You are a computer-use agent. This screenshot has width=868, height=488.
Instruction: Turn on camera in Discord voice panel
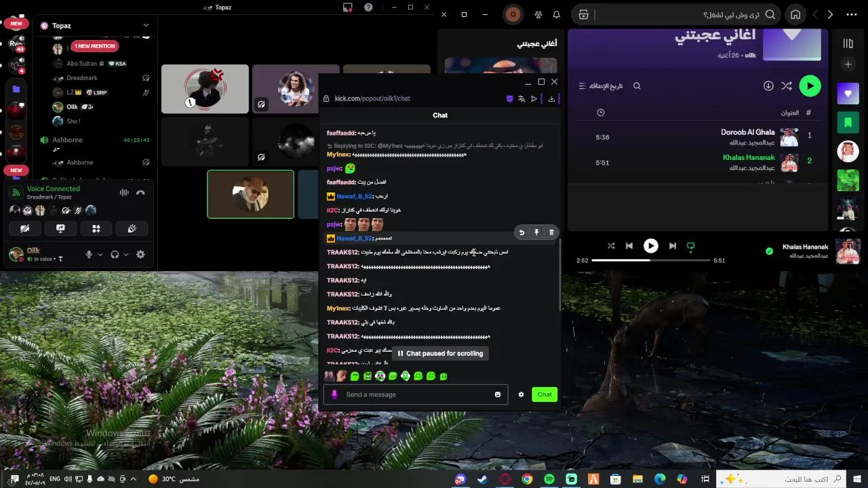[x=25, y=228]
